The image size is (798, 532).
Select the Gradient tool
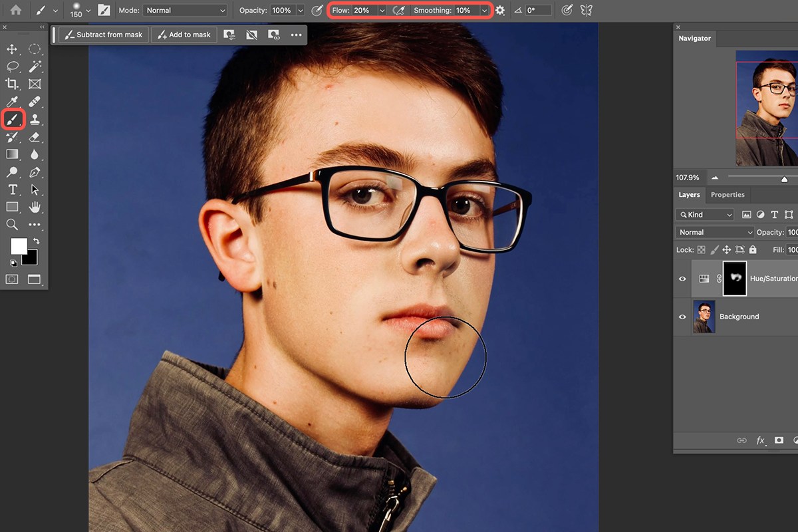click(12, 154)
